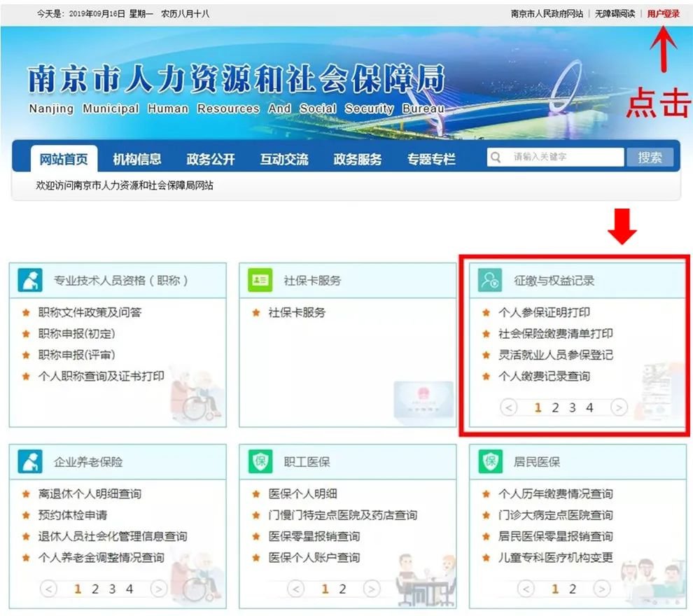693x616 pixels.
Task: Click the magnifier icon in search box
Action: click(x=496, y=157)
